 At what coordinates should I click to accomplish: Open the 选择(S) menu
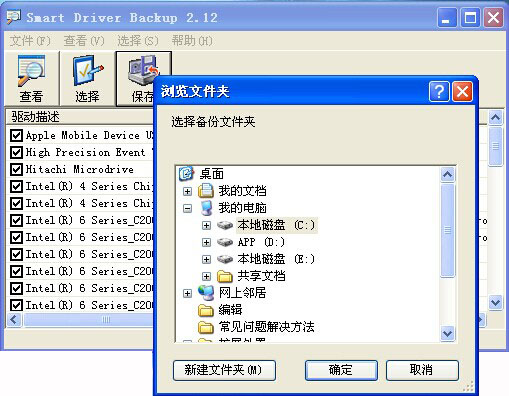point(138,41)
